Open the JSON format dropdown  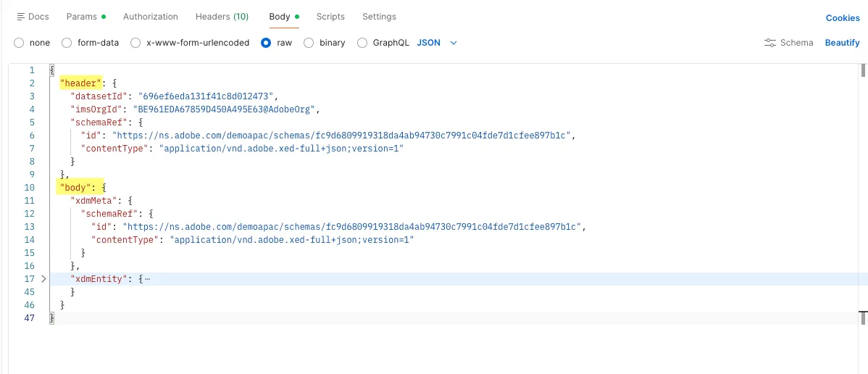tap(437, 43)
